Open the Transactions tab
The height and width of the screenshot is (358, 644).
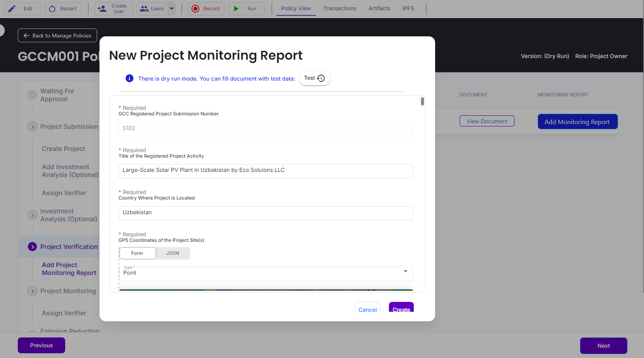(340, 8)
